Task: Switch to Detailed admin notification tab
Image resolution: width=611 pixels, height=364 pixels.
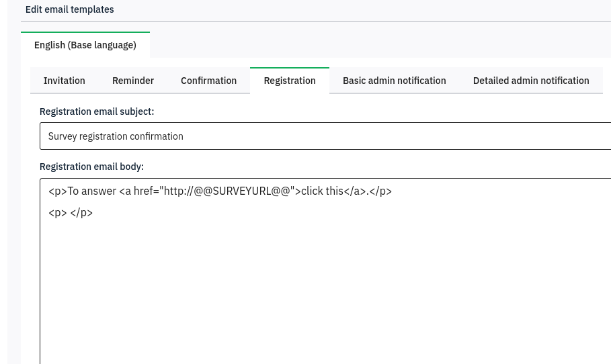Action: pos(531,81)
